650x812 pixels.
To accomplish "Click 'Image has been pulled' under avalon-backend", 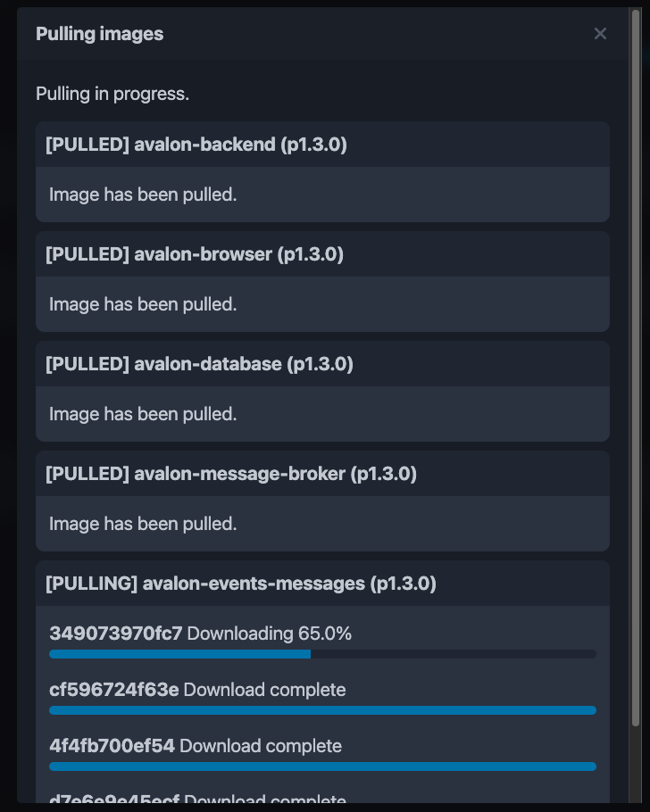I will pos(143,195).
